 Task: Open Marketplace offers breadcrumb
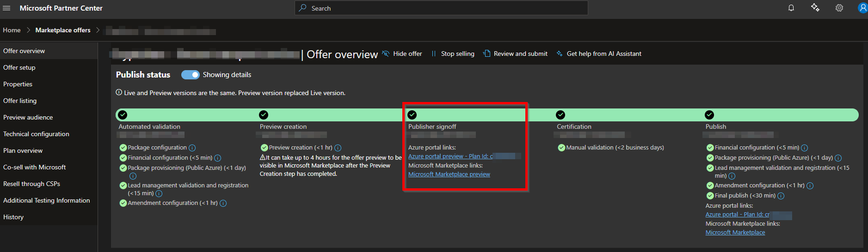point(63,30)
